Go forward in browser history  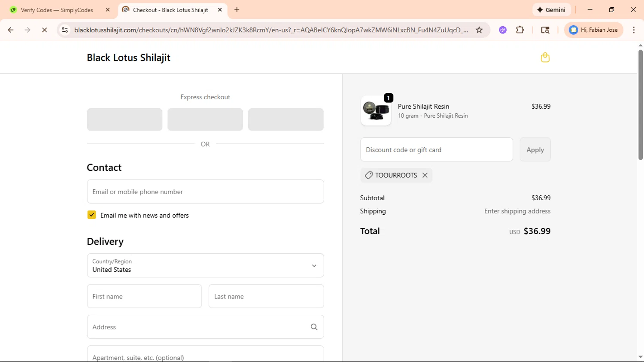pyautogui.click(x=27, y=30)
